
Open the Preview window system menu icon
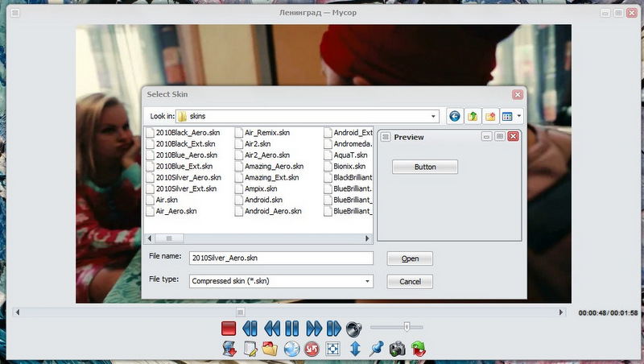tap(386, 137)
